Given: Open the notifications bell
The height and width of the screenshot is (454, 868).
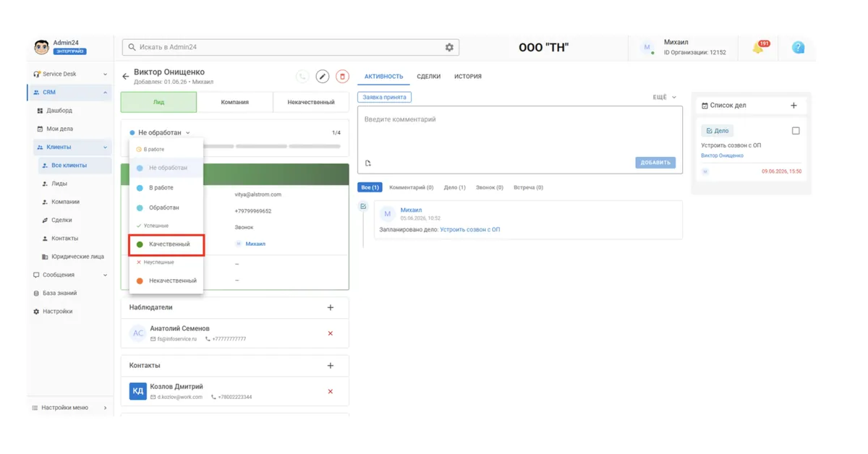Looking at the screenshot, I should point(759,48).
